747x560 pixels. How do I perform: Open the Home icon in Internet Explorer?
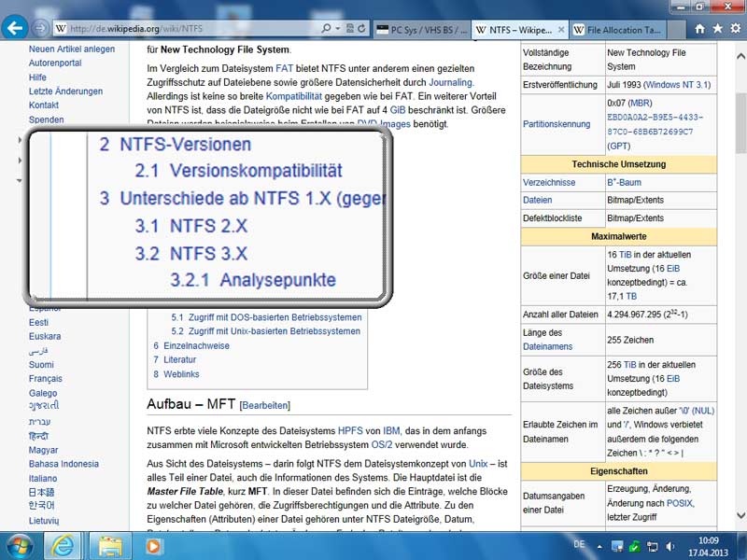(698, 29)
